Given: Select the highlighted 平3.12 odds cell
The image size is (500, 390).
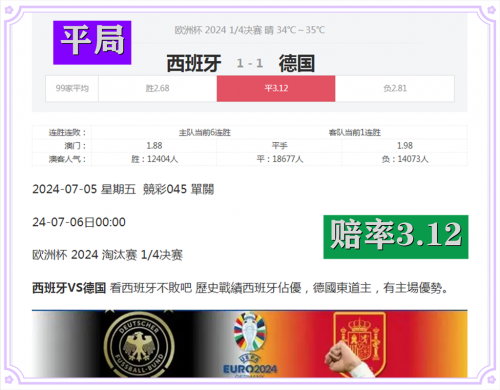Looking at the screenshot, I should (x=276, y=88).
